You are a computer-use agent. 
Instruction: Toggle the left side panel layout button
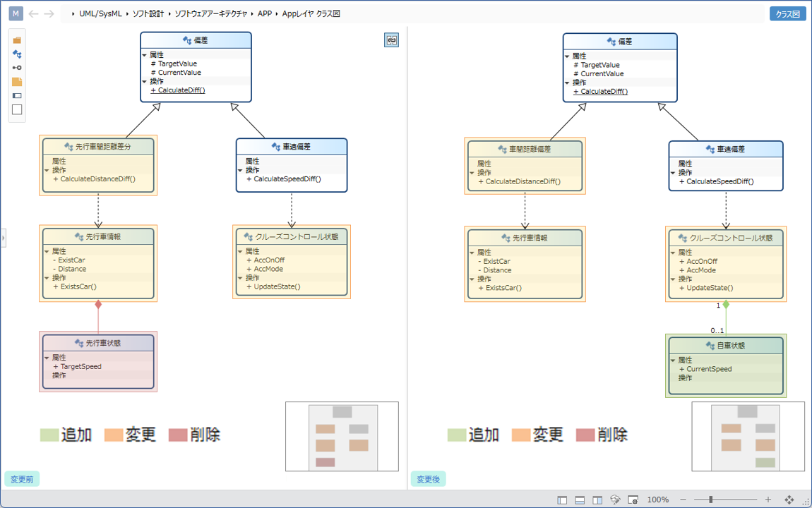(x=562, y=500)
